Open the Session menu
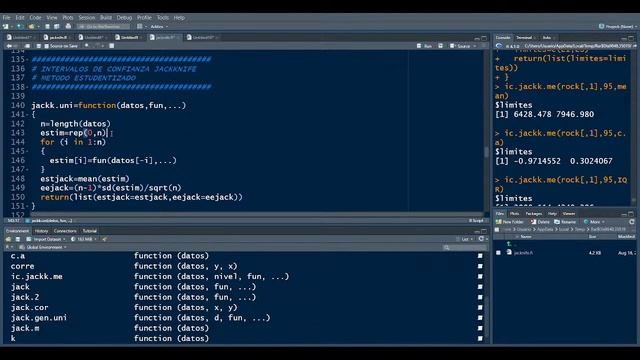The image size is (640, 360). coord(87,18)
